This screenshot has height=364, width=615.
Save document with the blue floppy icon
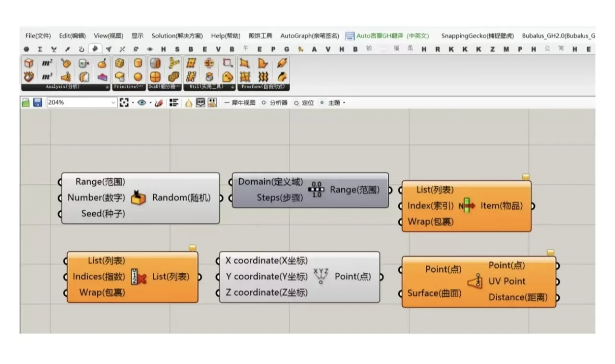(x=37, y=103)
